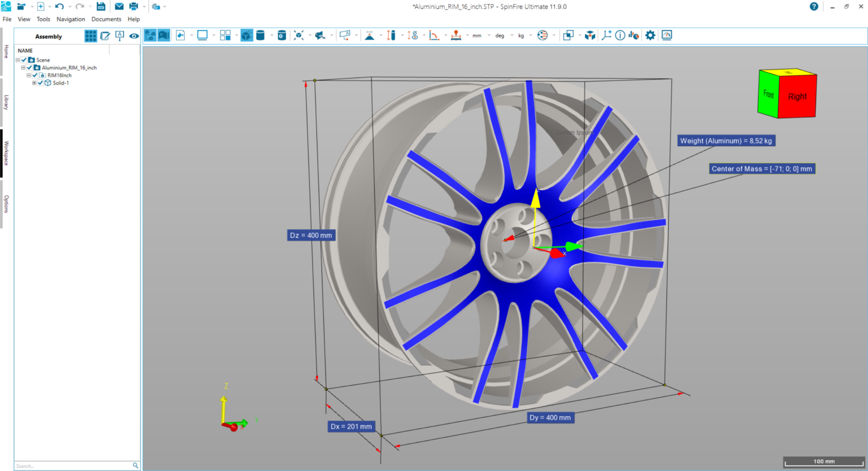Uncheck the Solid-1 visibility checkbox
868x471 pixels.
[41, 83]
